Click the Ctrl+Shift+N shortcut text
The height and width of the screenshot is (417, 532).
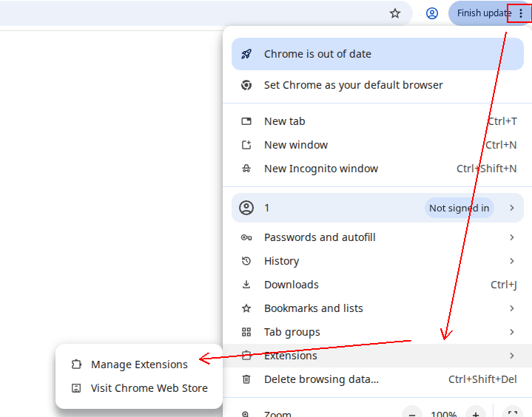(487, 169)
